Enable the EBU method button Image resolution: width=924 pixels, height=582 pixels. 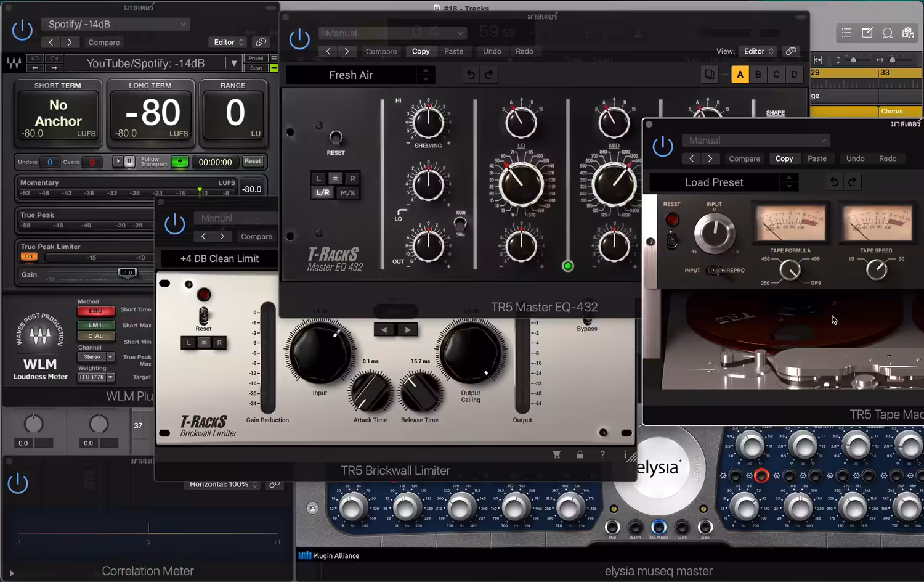95,311
